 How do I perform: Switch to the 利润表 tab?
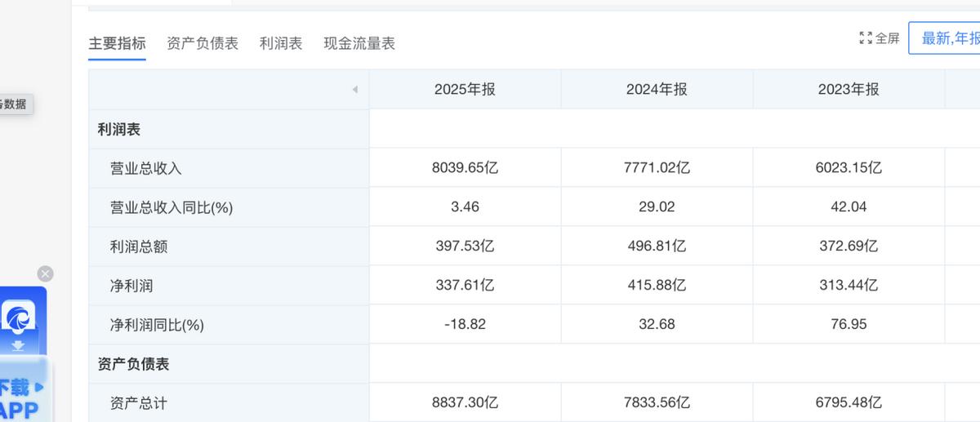(281, 43)
